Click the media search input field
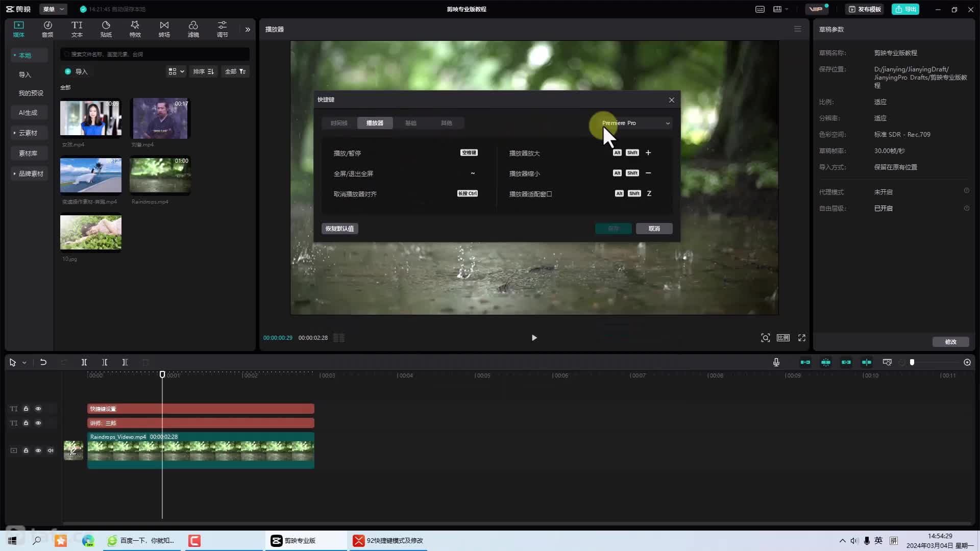The image size is (980, 551). point(155,54)
